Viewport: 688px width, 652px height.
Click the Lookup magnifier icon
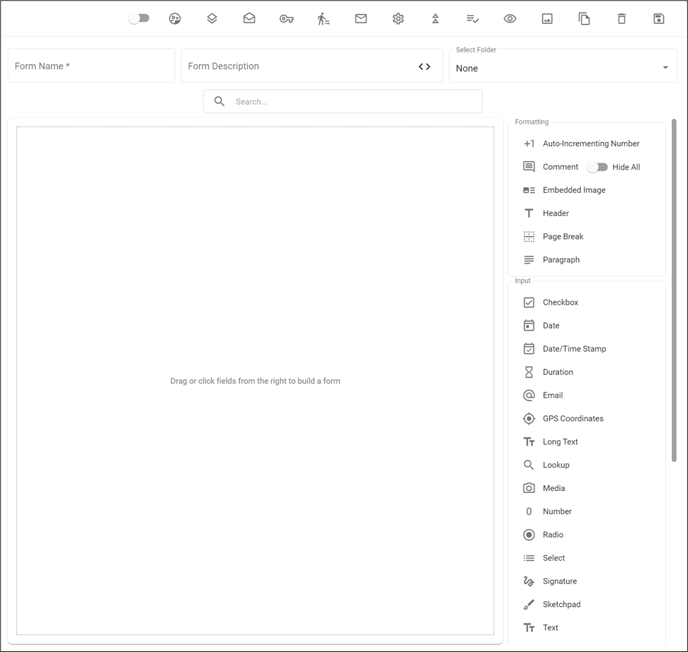coord(529,465)
